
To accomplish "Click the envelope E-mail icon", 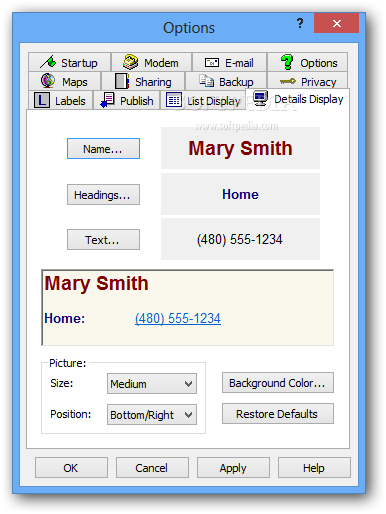I will point(212,62).
